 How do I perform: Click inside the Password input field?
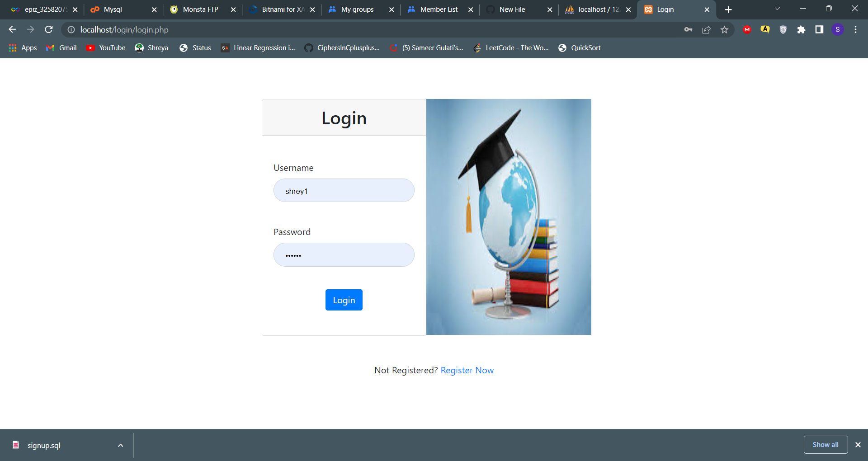(344, 254)
